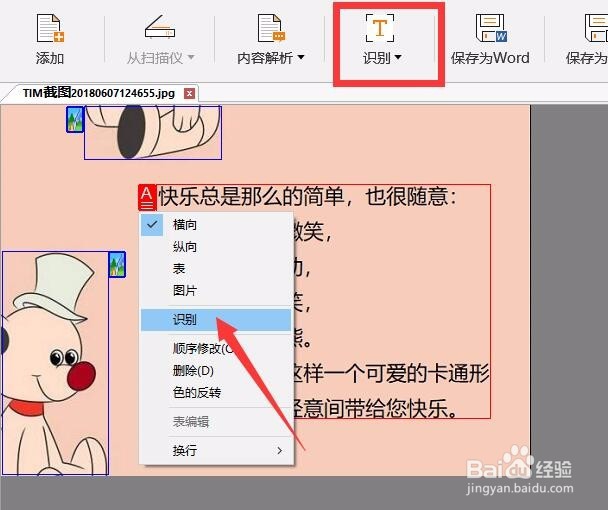This screenshot has height=510, width=608.
Task: Click the 添加 add-file icon
Action: pos(50,28)
